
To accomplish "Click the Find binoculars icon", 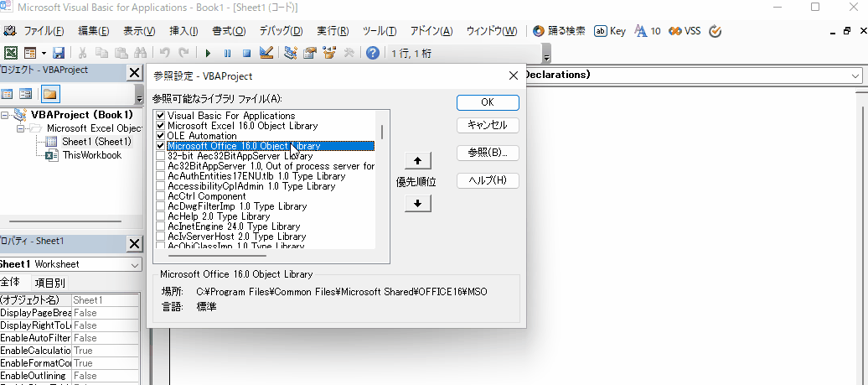I will point(140,53).
